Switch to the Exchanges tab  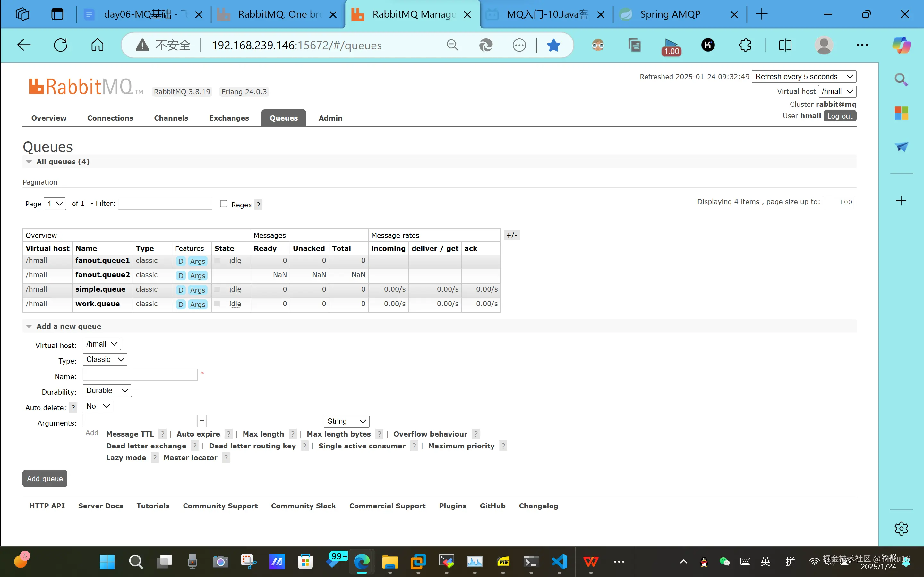pos(229,118)
